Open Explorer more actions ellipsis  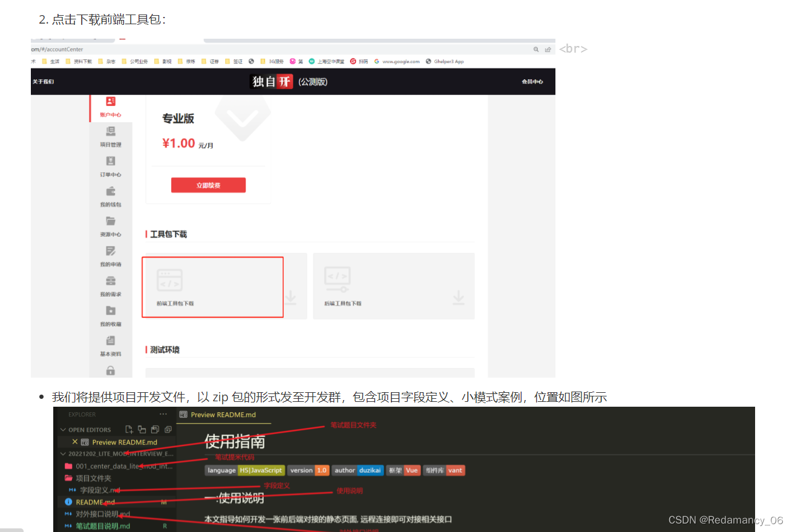(163, 414)
